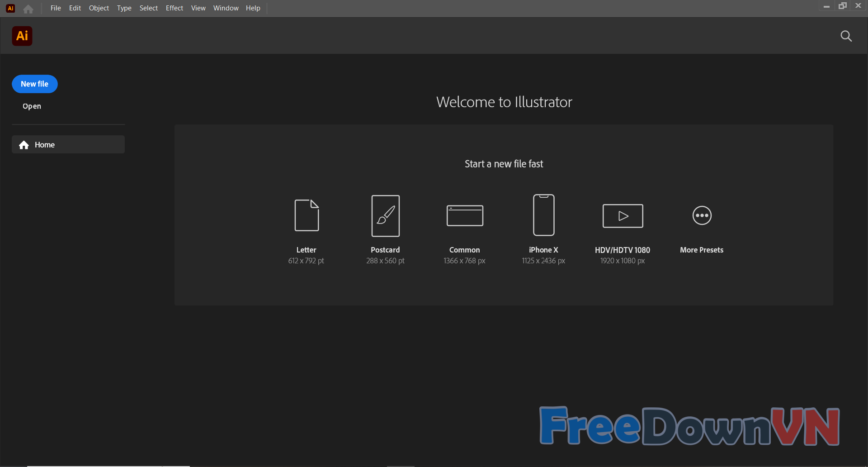Screen dimensions: 868x467
Task: Click the search magnifier icon
Action: pos(846,36)
